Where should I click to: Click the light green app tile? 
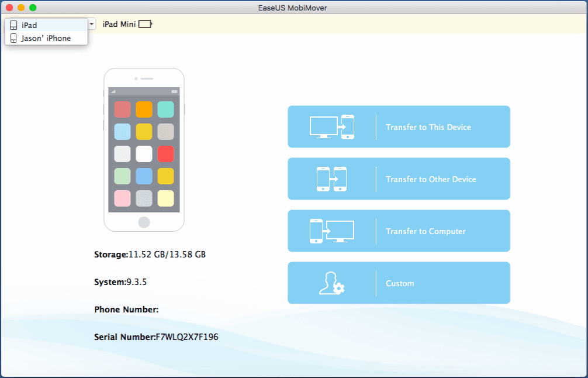point(122,176)
